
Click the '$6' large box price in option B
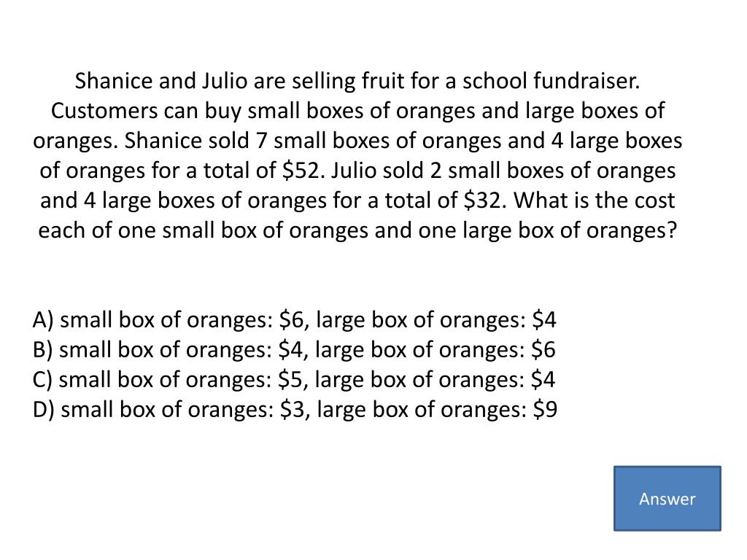543,349
